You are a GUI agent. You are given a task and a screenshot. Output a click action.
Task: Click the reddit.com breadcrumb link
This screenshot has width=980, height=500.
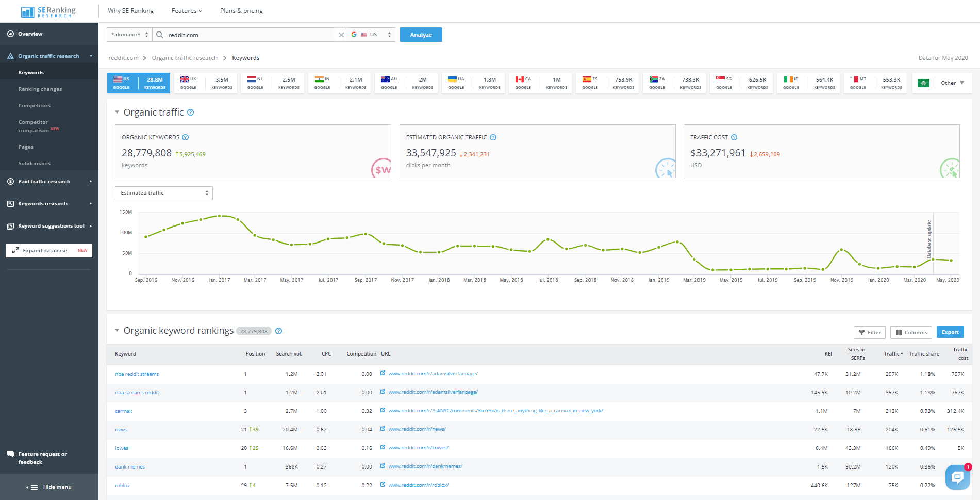pyautogui.click(x=123, y=58)
